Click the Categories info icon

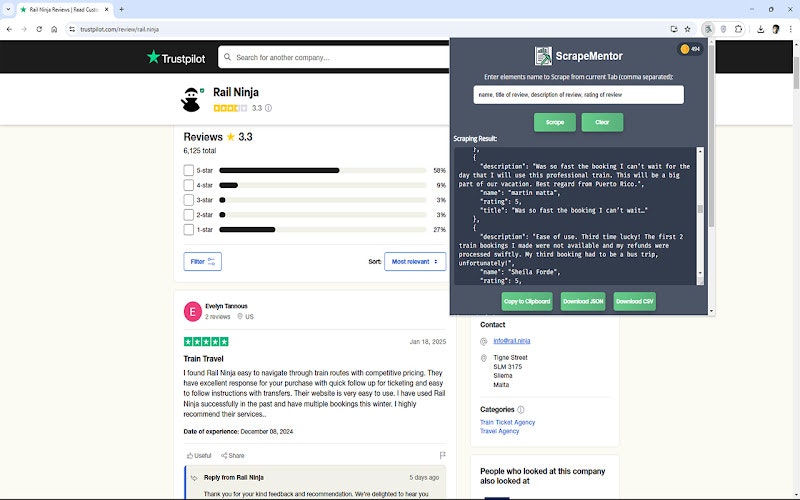[x=520, y=410]
